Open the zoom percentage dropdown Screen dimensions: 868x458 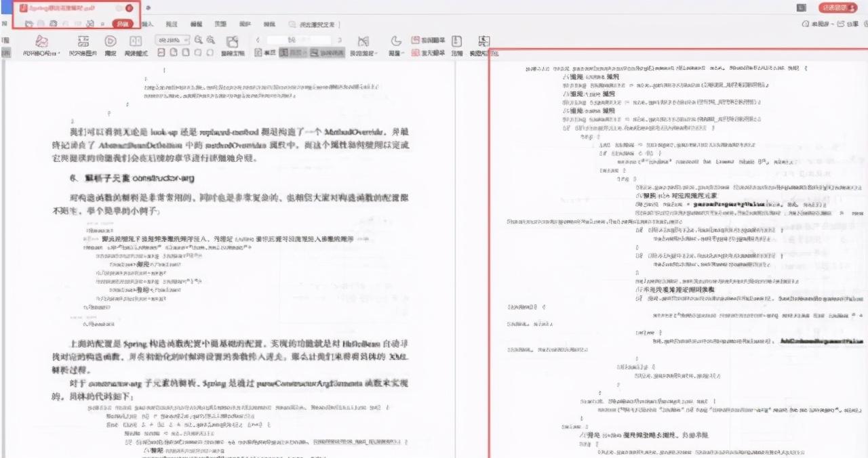(x=172, y=40)
